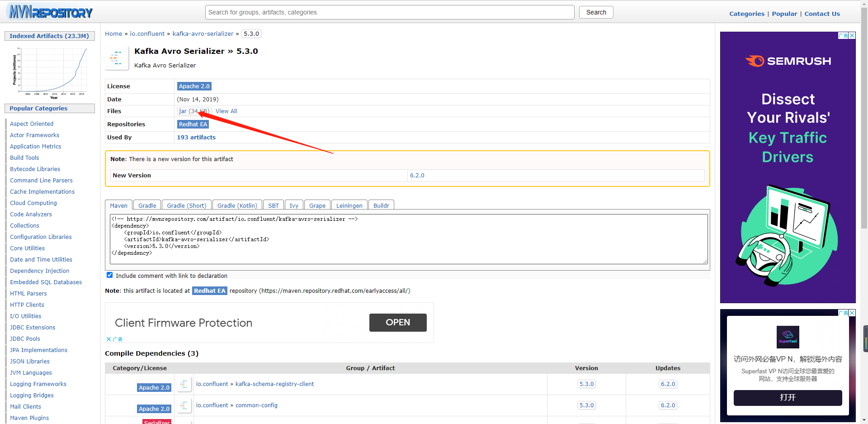The height and width of the screenshot is (424, 868).
Task: Open Code Analyzers category
Action: click(x=31, y=214)
